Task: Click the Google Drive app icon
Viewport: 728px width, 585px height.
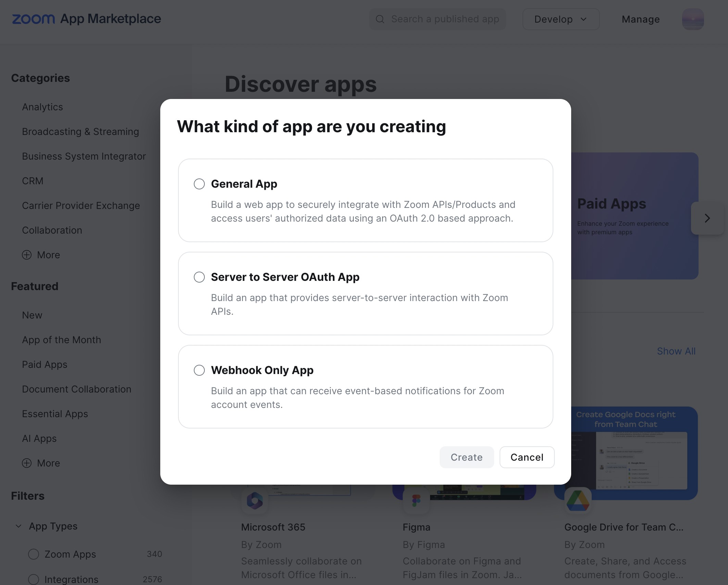Action: pyautogui.click(x=578, y=501)
